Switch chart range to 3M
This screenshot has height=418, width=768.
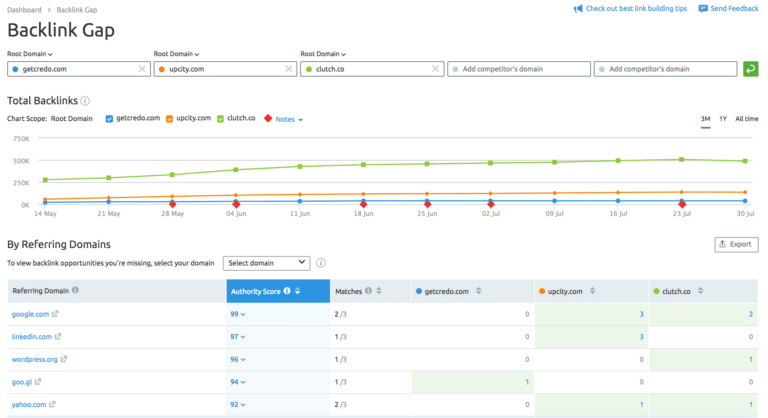(705, 119)
